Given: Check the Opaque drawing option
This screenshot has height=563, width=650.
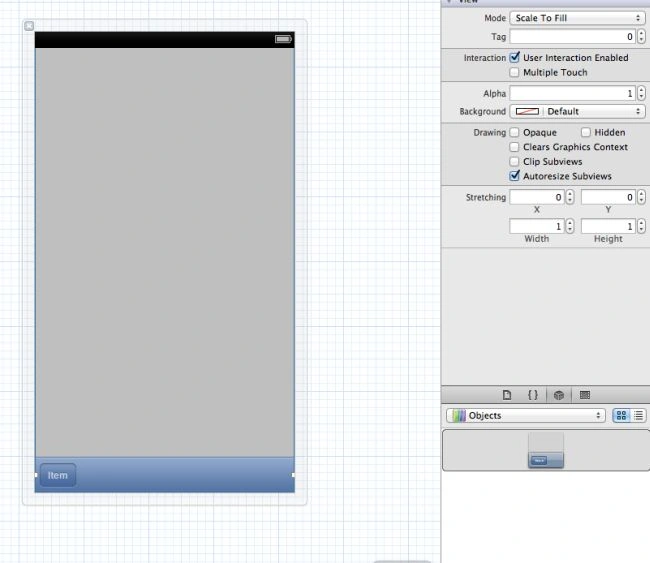Looking at the screenshot, I should (514, 133).
